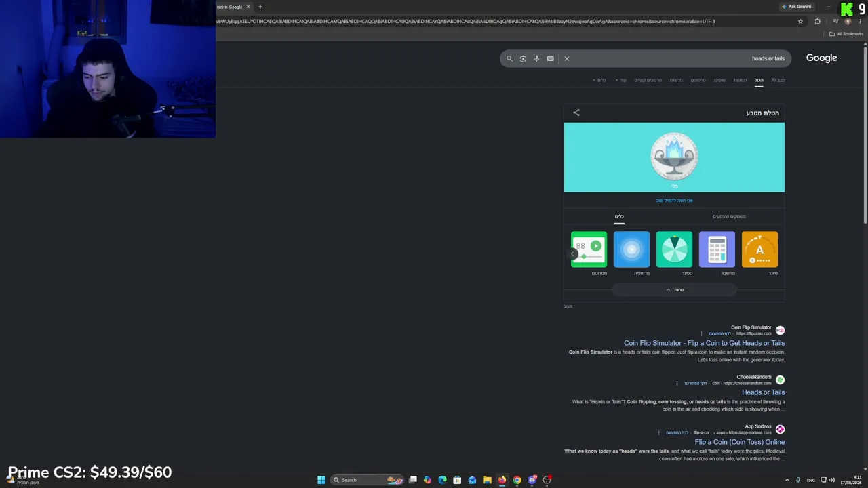
Task: Open 'Flip a Coin (Coin Toss) Online' result
Action: click(x=739, y=442)
